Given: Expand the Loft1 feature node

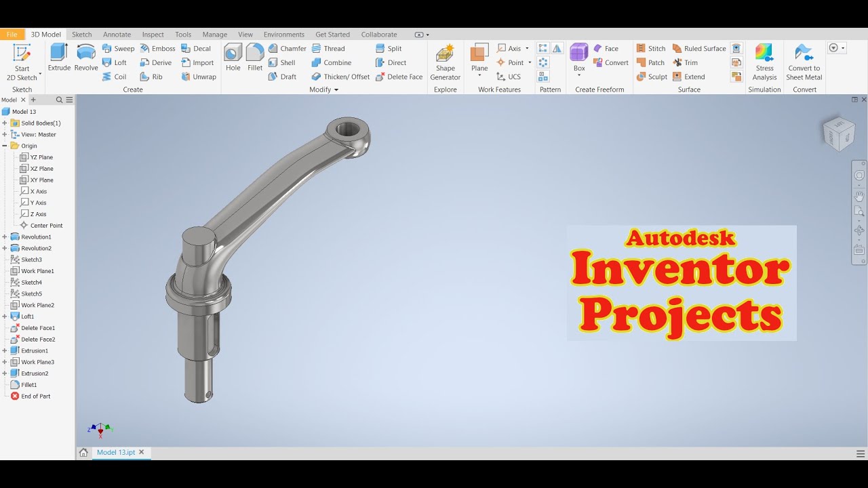Looking at the screenshot, I should (5, 317).
